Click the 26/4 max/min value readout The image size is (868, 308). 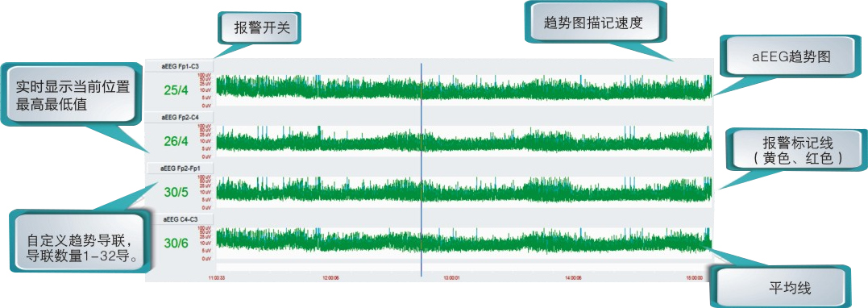point(176,141)
